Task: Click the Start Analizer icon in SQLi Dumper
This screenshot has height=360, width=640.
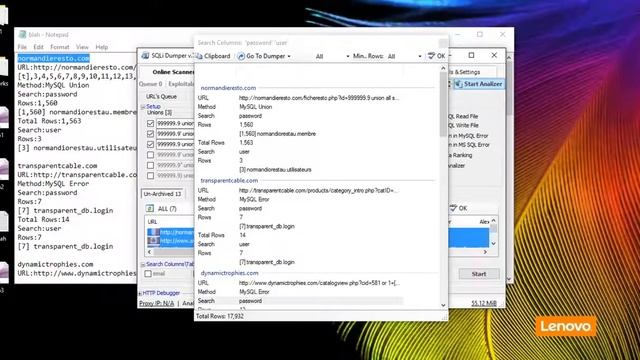Action: coord(459,84)
